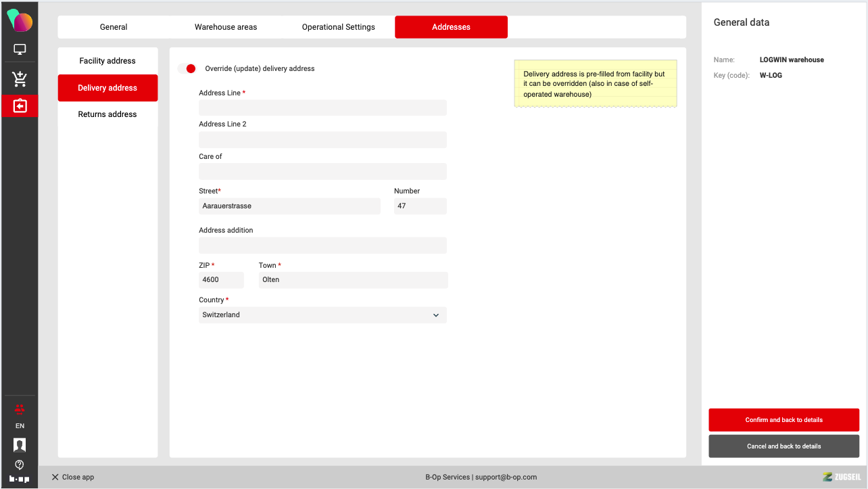Screen dimensions: 868x489
Task: Open the Warehouse areas tab
Action: (226, 27)
